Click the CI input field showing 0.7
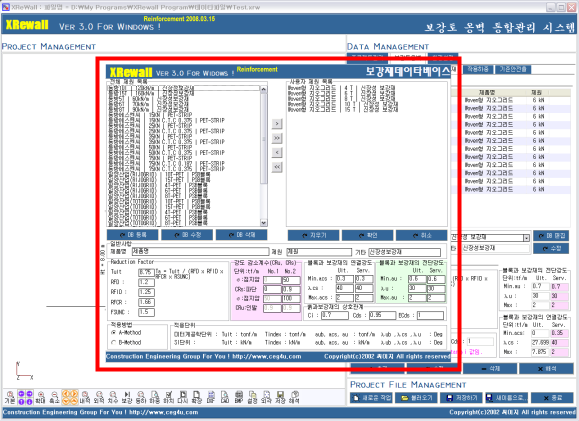 [x=335, y=315]
